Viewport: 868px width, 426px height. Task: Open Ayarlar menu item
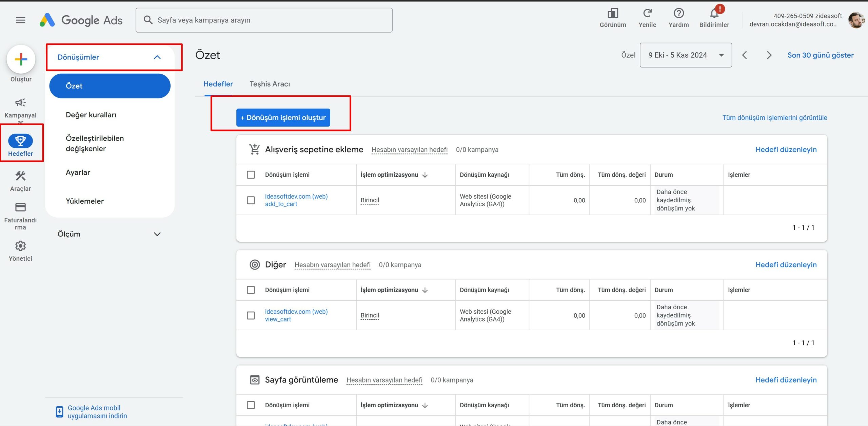click(78, 172)
